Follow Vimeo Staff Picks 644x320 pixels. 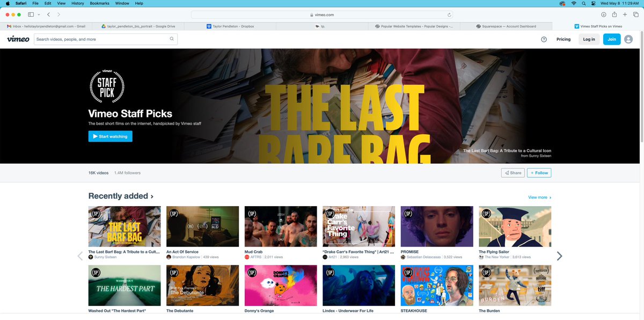(539, 173)
